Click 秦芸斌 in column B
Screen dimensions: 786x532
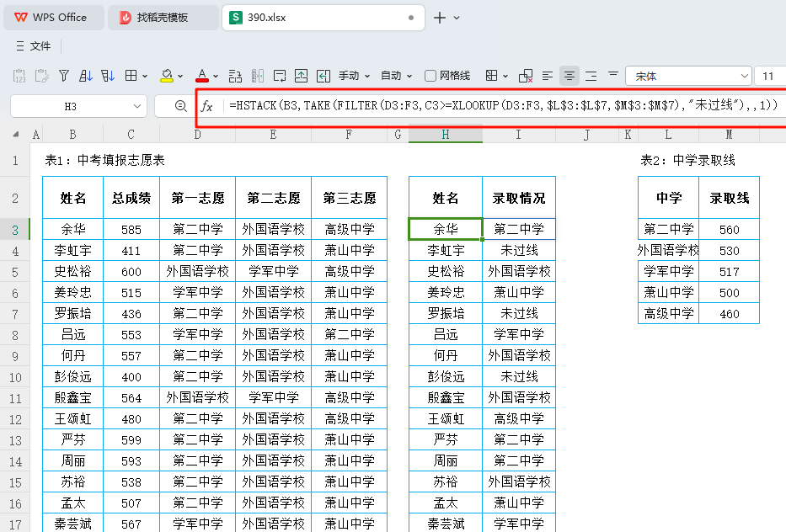(x=73, y=524)
